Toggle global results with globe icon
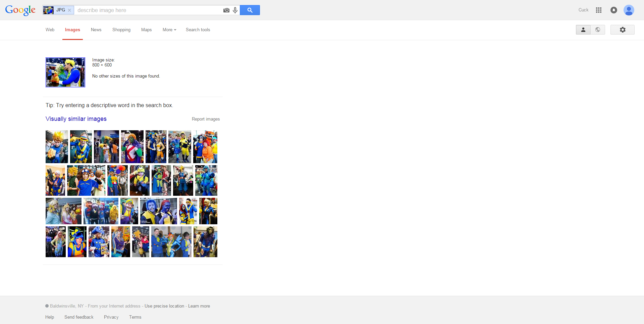The width and height of the screenshot is (644, 324). pos(598,30)
